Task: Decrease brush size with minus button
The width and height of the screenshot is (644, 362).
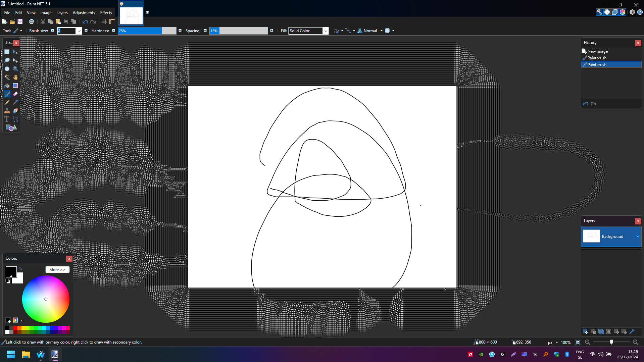Action: pyautogui.click(x=53, y=31)
